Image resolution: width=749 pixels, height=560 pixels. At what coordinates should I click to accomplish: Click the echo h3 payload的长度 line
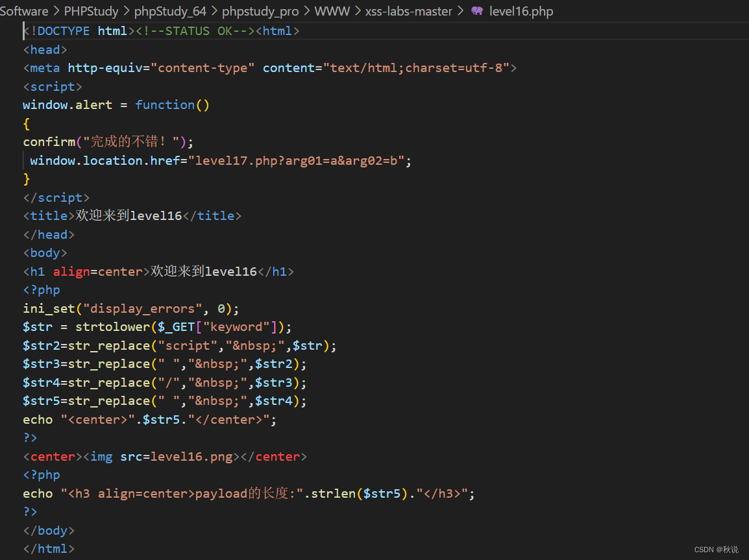[x=249, y=494]
